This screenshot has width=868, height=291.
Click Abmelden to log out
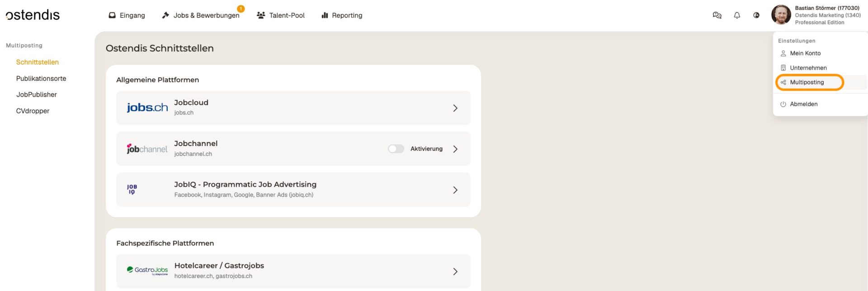[x=803, y=104]
